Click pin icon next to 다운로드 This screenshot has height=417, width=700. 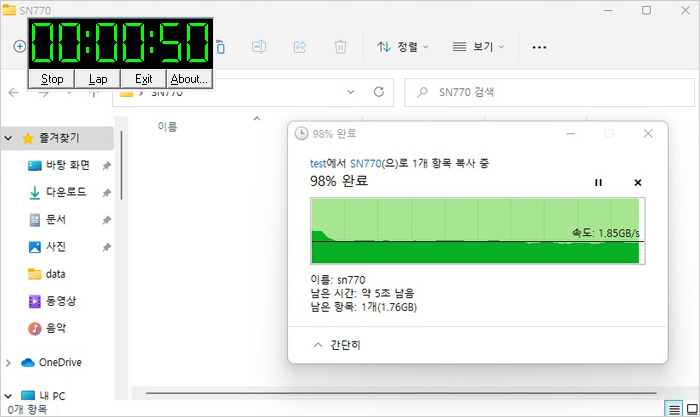(x=106, y=193)
